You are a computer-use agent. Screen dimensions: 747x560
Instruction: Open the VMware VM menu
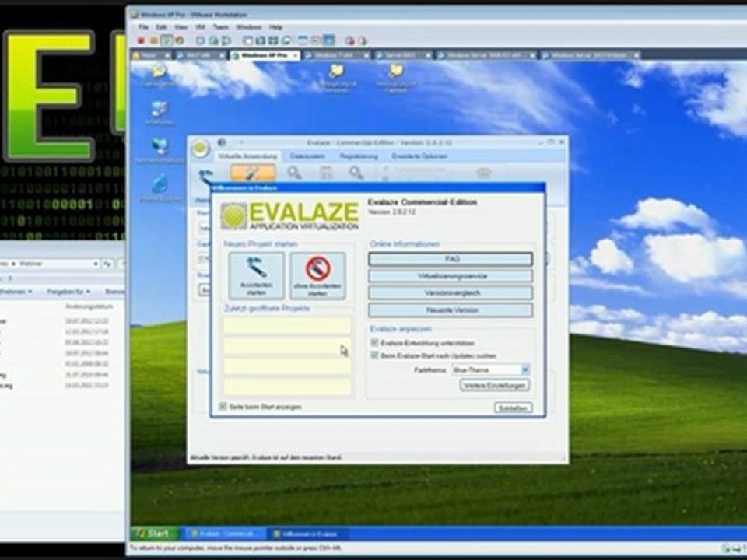click(200, 27)
